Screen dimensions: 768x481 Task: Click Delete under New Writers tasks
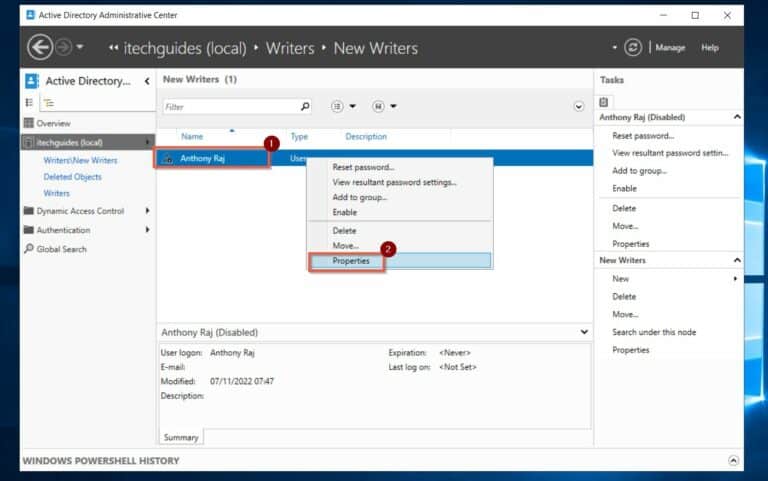(624, 297)
